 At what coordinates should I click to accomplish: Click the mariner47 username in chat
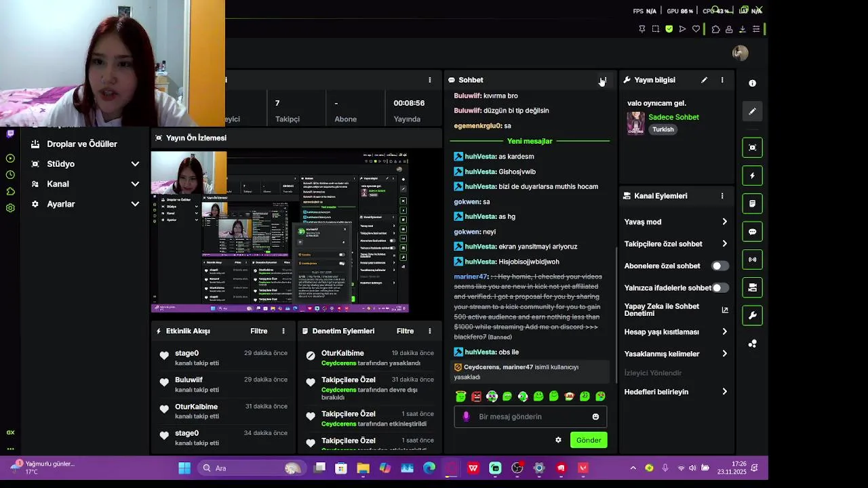(x=471, y=277)
